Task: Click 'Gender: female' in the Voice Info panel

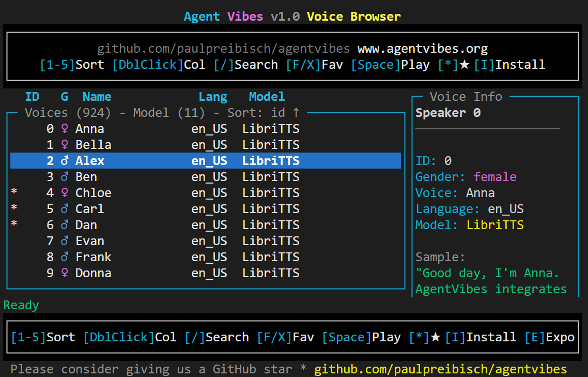Action: tap(466, 177)
